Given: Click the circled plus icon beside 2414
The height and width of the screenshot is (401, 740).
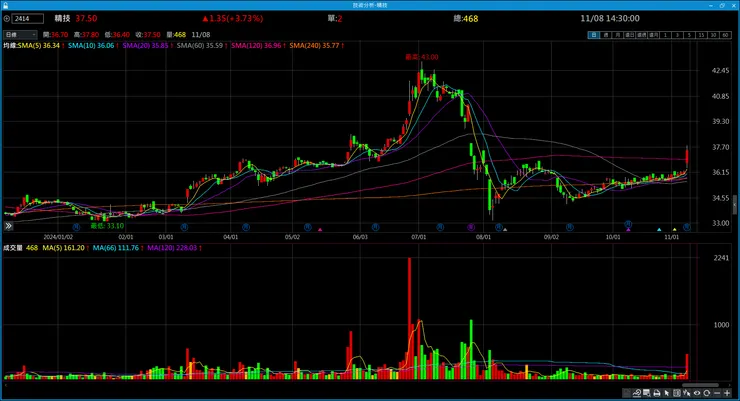Looking at the screenshot, I should [x=7, y=18].
